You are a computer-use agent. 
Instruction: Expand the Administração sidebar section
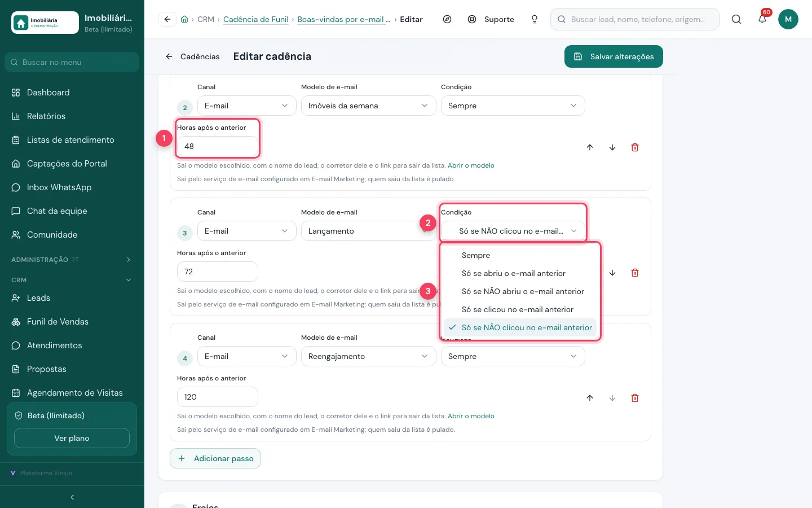(72, 260)
